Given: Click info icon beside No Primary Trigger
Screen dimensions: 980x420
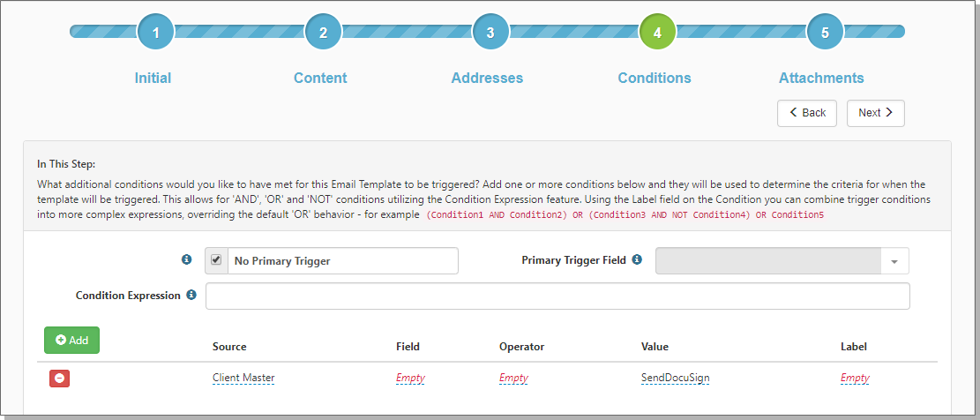Looking at the screenshot, I should pos(186,259).
